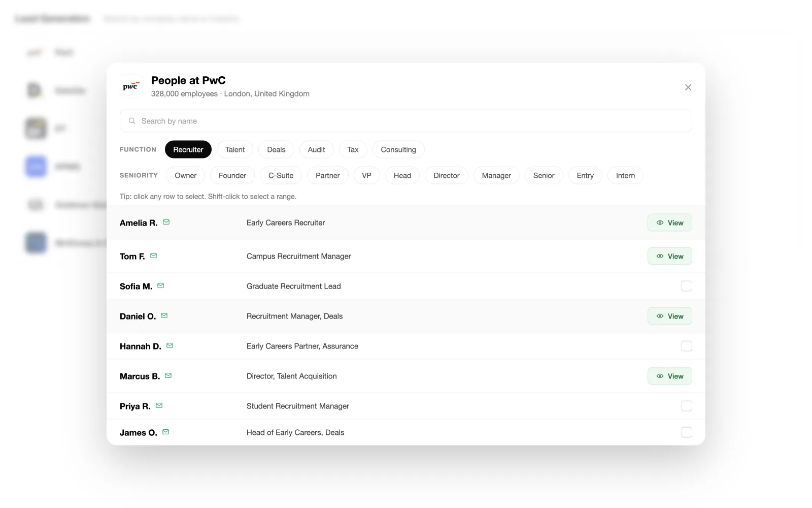Click the Head of Early Careers, Deals title
The height and width of the screenshot is (508, 812).
click(295, 432)
